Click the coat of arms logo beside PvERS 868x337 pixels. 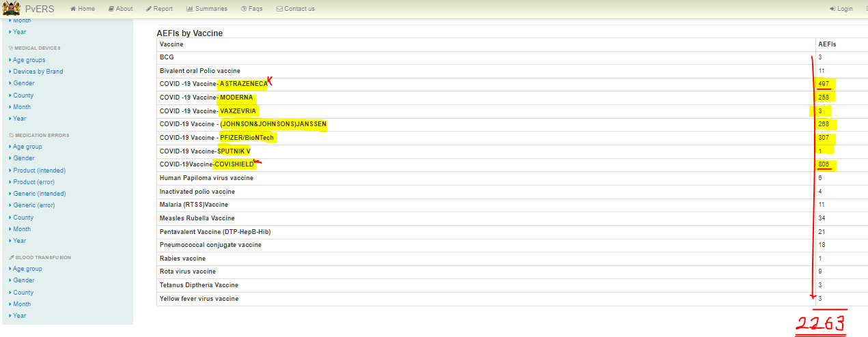[10, 8]
